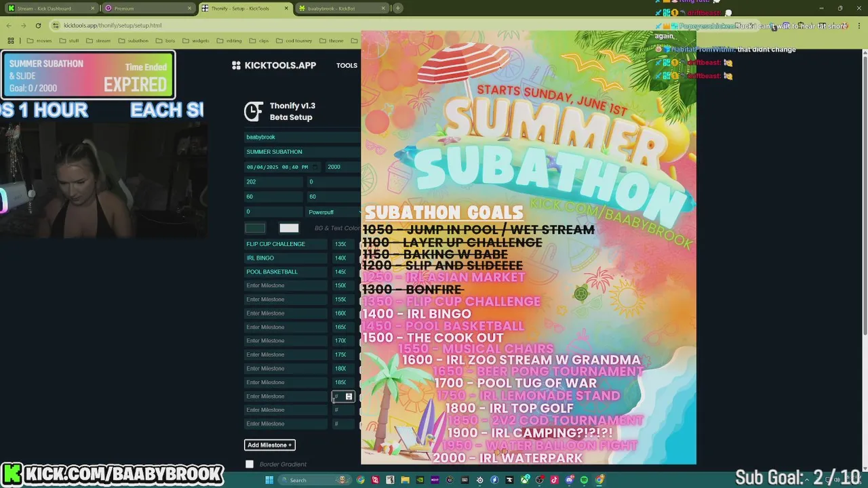
Task: Click the number stepper in the focused milestone field
Action: click(349, 396)
